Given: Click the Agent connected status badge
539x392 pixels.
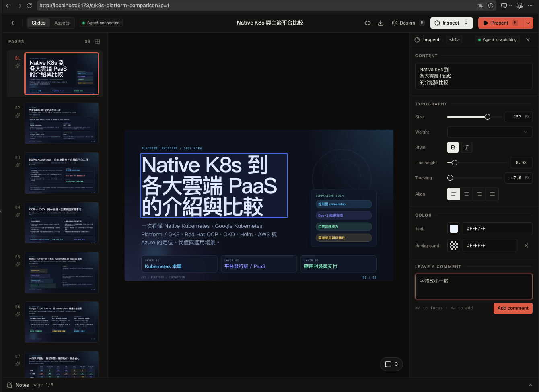Looking at the screenshot, I should pyautogui.click(x=101, y=23).
